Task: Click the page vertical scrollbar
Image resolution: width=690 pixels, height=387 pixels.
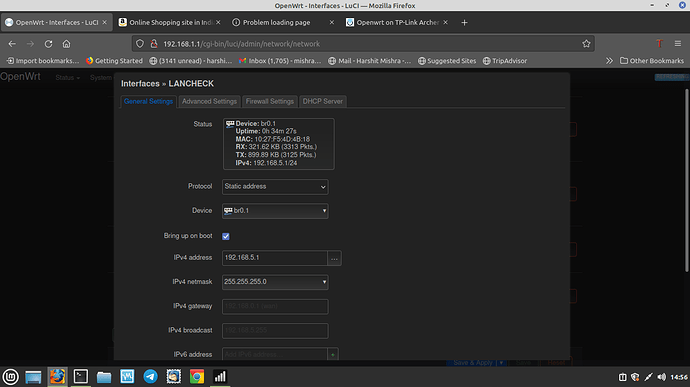Action: pyautogui.click(x=687, y=181)
